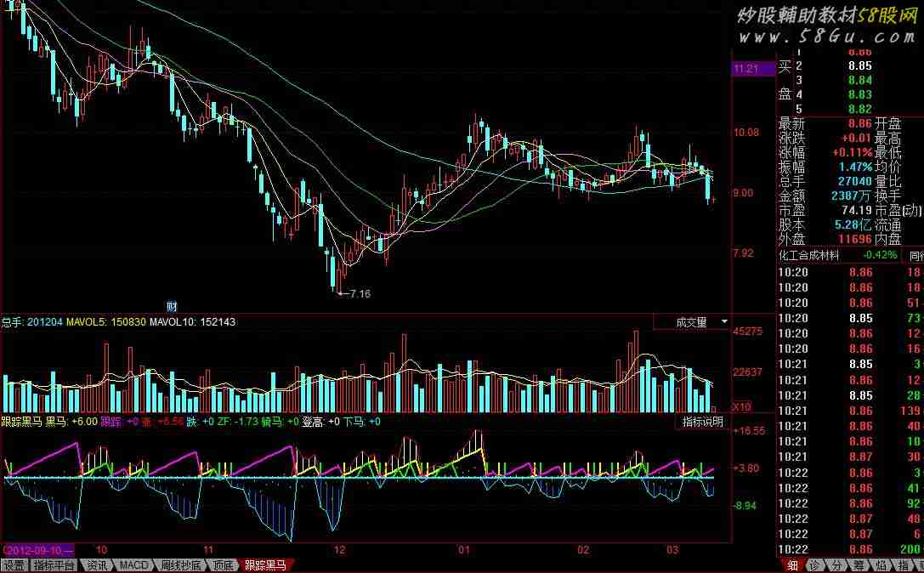The width and height of the screenshot is (924, 573).
Task: Open the 焰 tab in right panel
Action: (x=881, y=565)
